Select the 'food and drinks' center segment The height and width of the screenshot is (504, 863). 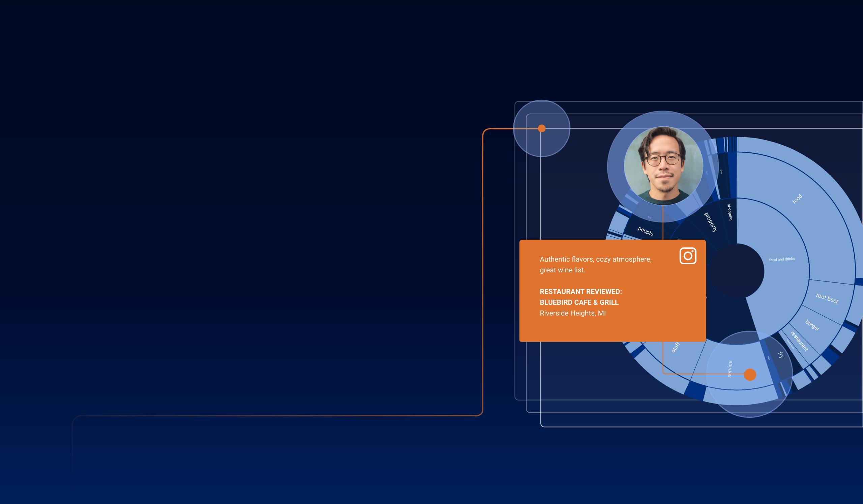783,259
